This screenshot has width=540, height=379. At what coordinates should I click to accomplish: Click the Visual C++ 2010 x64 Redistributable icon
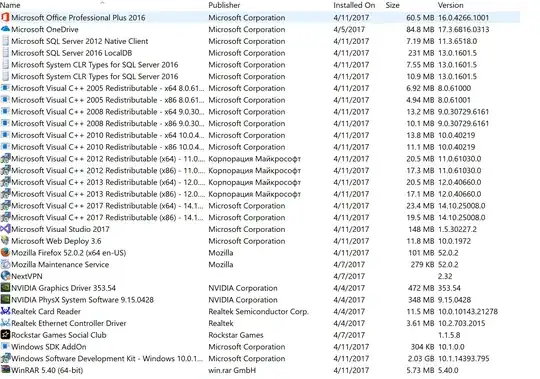5,135
